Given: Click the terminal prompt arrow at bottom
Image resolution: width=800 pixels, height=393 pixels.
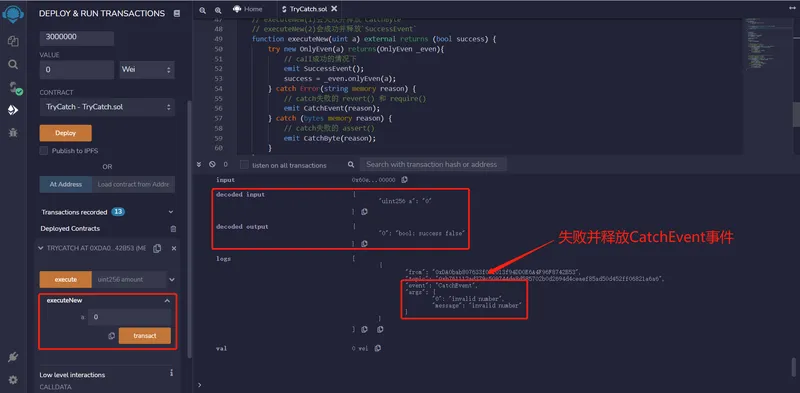Looking at the screenshot, I should coord(199,384).
